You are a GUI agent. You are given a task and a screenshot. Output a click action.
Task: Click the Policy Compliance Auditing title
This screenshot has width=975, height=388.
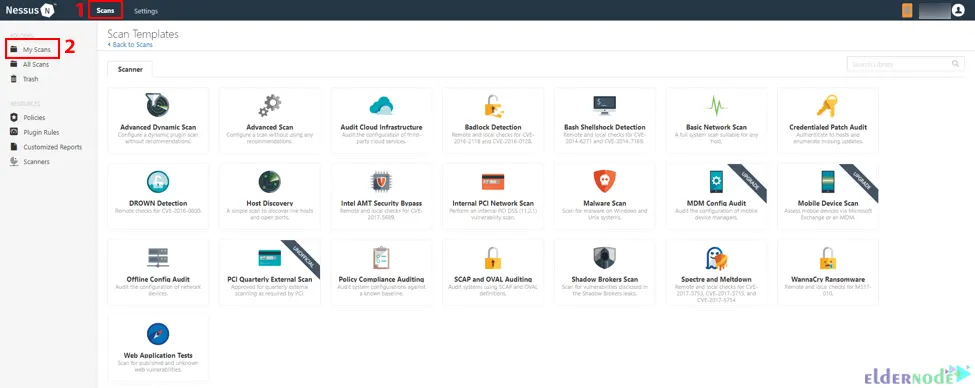[381, 280]
